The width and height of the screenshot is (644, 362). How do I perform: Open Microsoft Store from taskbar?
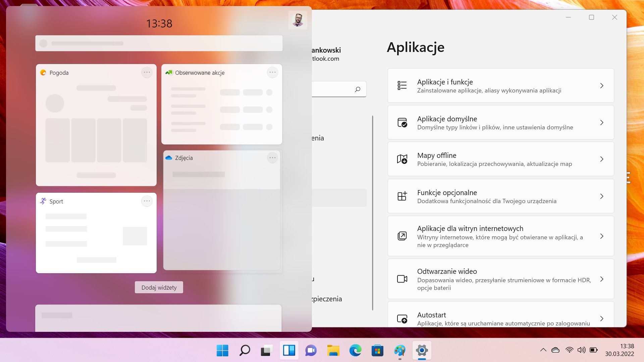click(x=377, y=350)
